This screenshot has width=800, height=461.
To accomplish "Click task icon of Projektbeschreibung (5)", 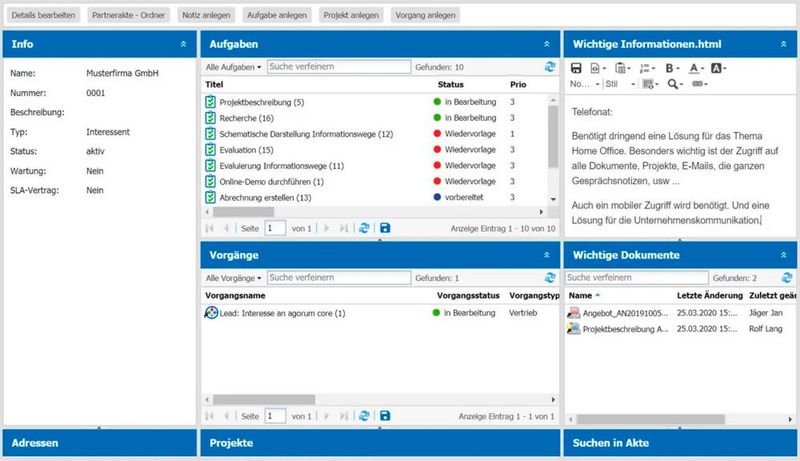I will pos(210,102).
